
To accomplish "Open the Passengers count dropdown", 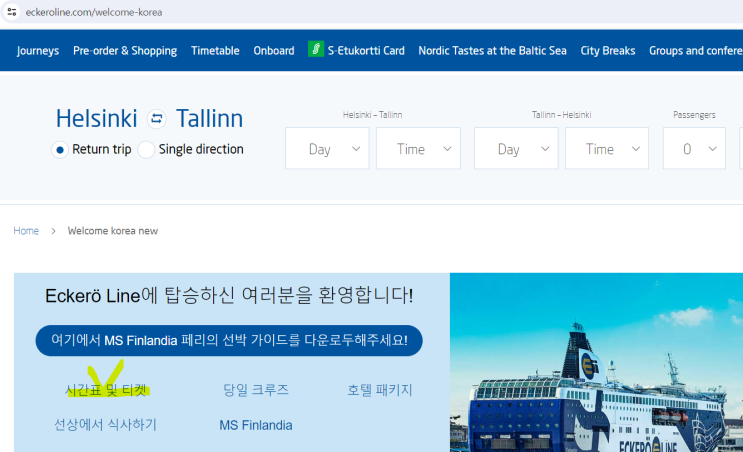I will click(x=694, y=148).
